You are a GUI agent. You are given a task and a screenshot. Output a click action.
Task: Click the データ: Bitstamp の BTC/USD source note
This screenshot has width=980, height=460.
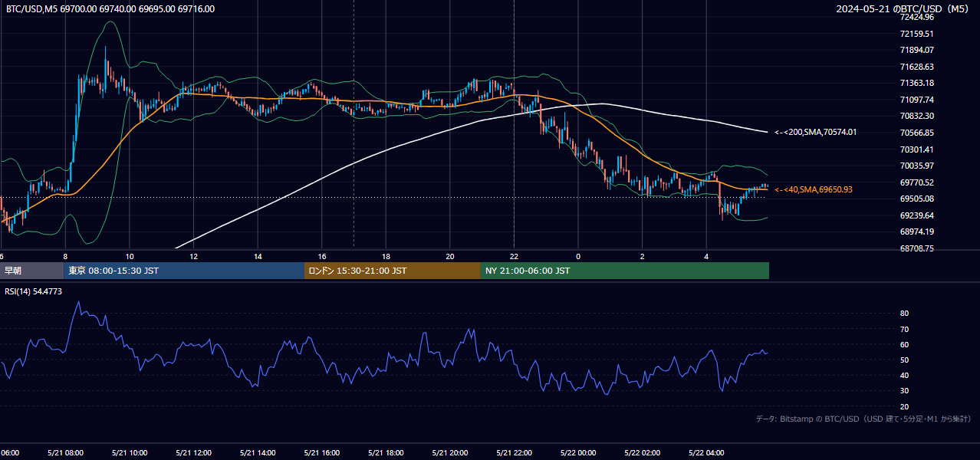coord(863,419)
